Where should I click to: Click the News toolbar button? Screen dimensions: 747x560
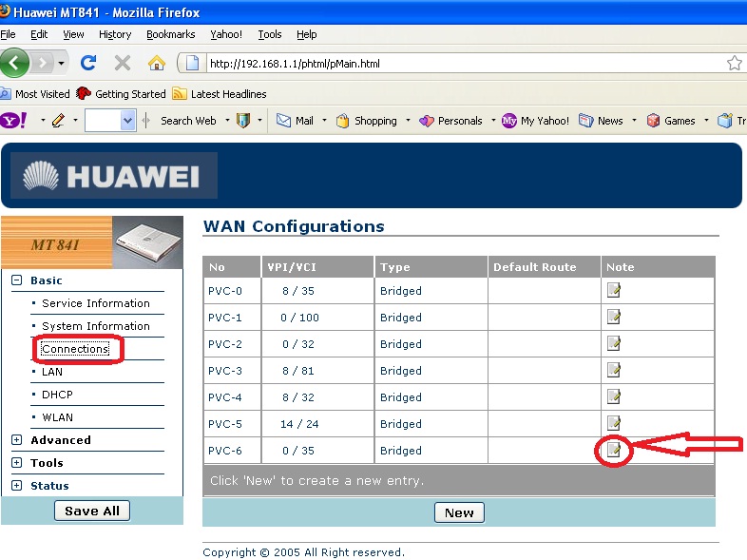[601, 121]
